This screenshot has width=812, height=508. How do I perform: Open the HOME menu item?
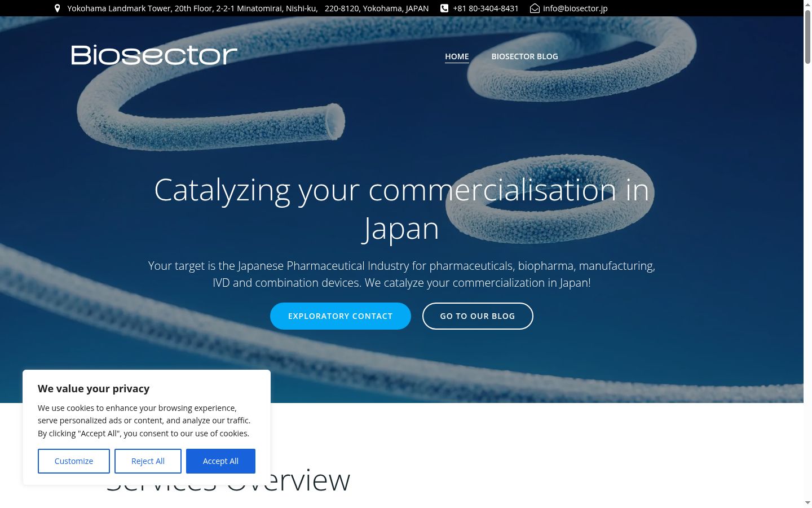point(457,56)
